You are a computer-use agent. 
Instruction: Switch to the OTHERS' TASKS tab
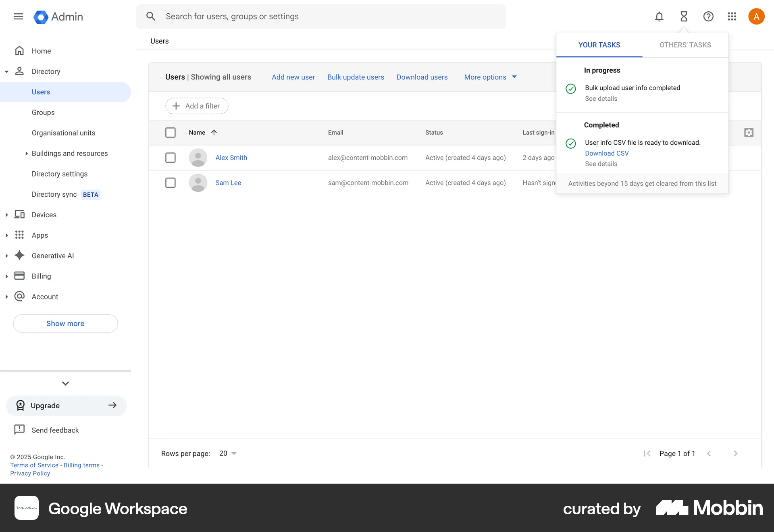685,45
